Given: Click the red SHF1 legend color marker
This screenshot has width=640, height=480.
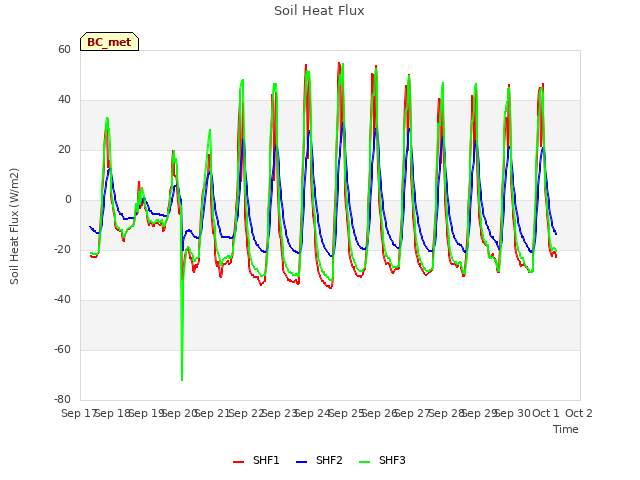Looking at the screenshot, I should coord(238,462).
